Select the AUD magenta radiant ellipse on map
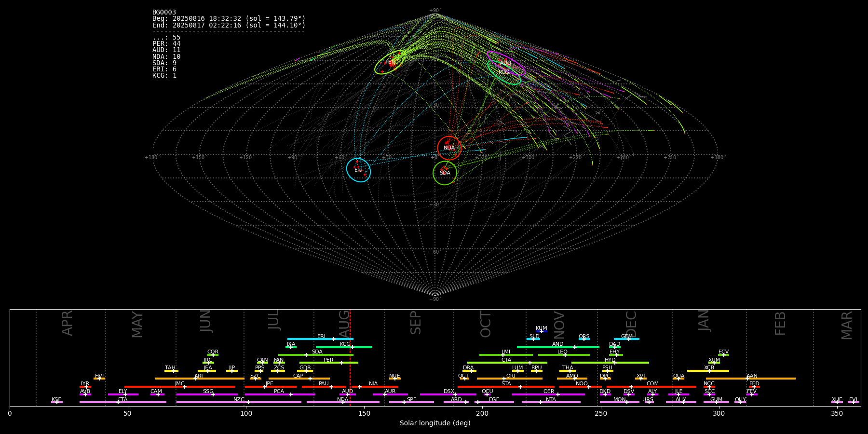868x434 pixels. (x=505, y=63)
